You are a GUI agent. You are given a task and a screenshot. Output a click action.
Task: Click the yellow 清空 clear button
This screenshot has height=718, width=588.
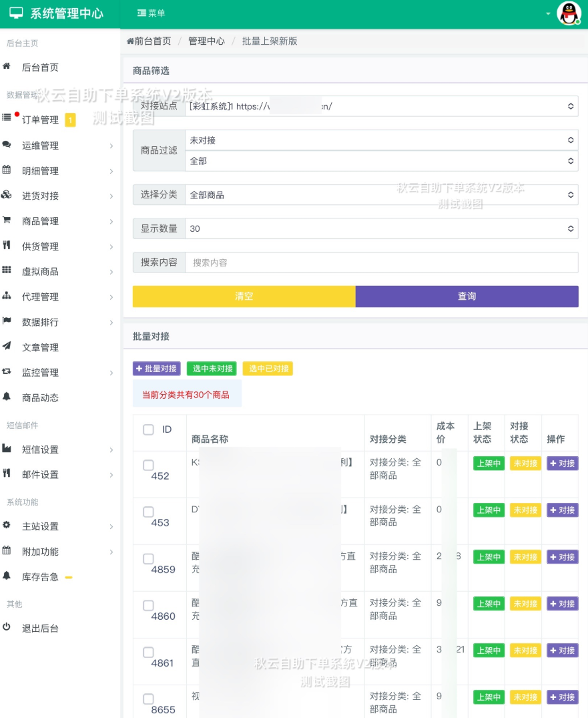pos(244,297)
